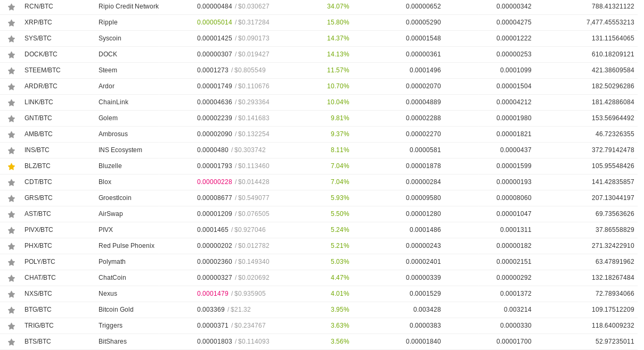Image resolution: width=644 pixels, height=350 pixels.
Task: Star the CDT/BTC row
Action: [x=11, y=182]
